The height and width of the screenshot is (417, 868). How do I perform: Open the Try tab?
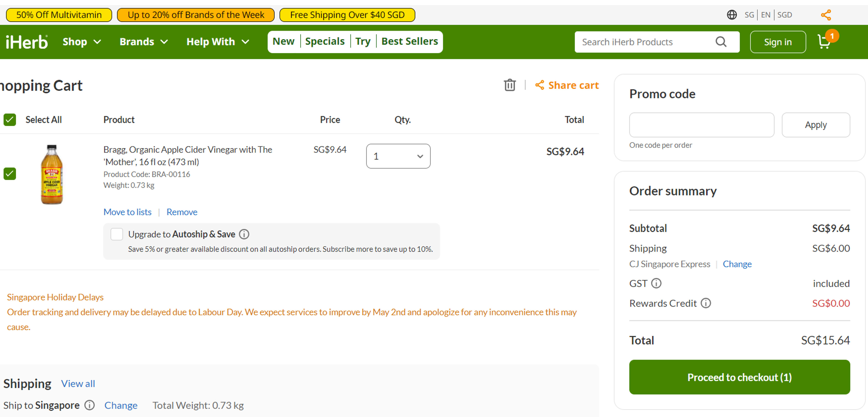(x=363, y=41)
